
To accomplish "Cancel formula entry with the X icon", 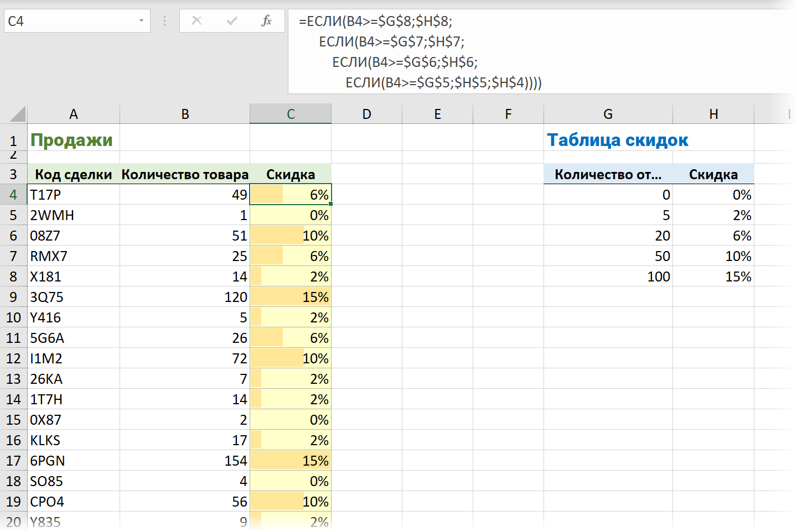I will [x=196, y=21].
